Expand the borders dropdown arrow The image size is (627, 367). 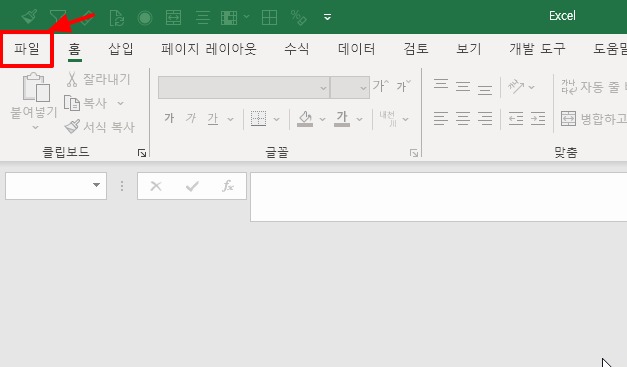[276, 119]
